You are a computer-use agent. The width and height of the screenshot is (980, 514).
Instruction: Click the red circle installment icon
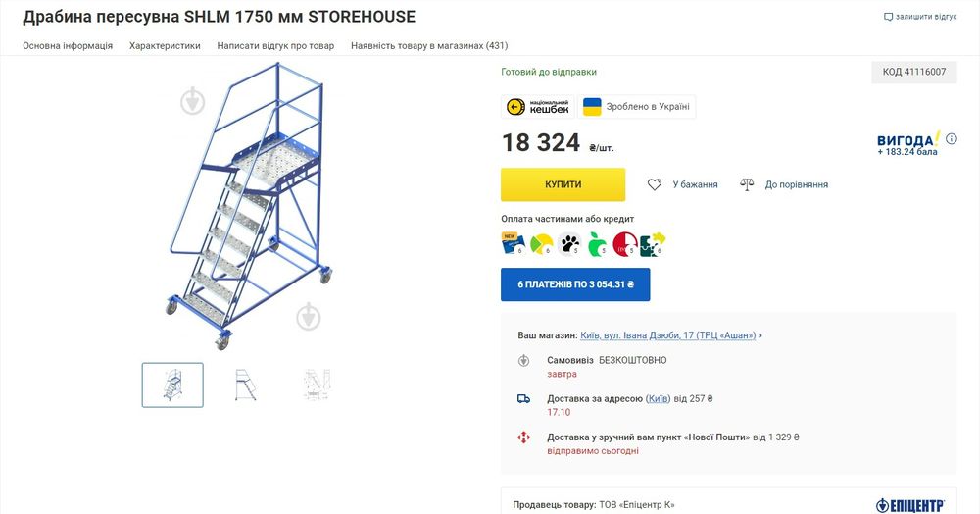(x=624, y=244)
